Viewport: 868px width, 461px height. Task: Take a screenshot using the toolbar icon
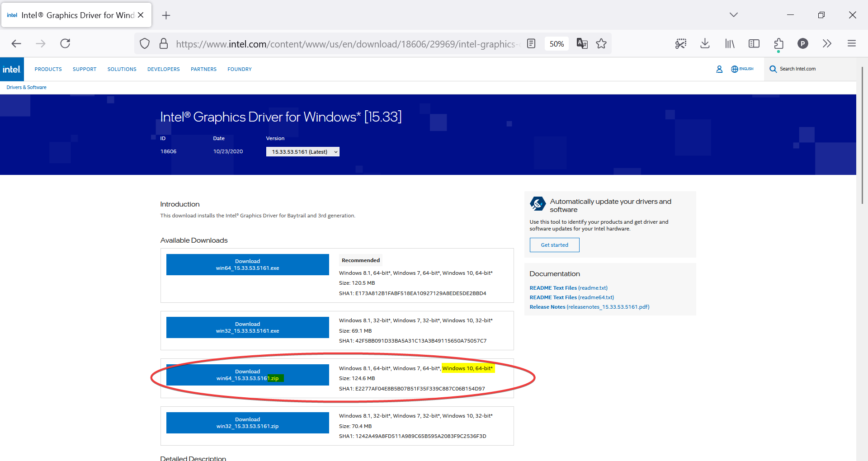[681, 43]
